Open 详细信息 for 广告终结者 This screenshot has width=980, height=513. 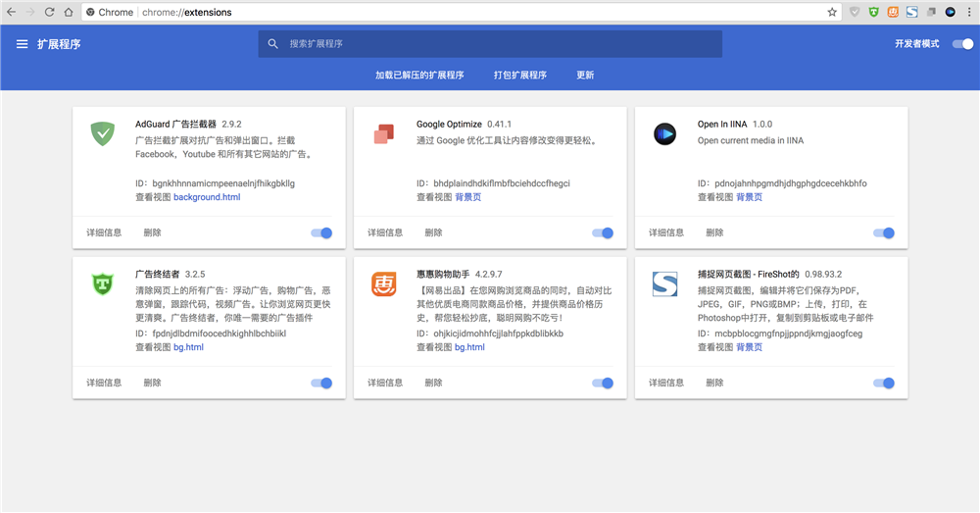point(104,383)
